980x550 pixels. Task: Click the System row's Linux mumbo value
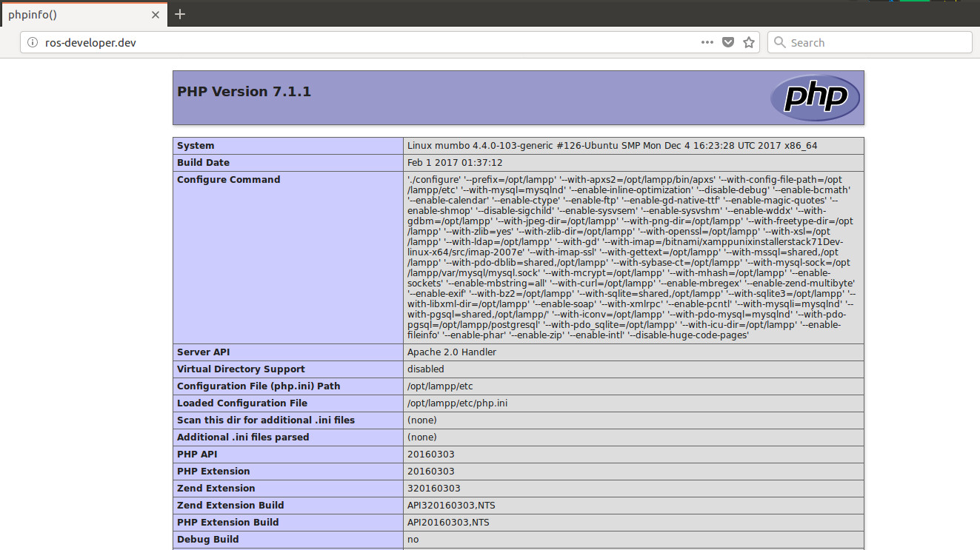[612, 146]
